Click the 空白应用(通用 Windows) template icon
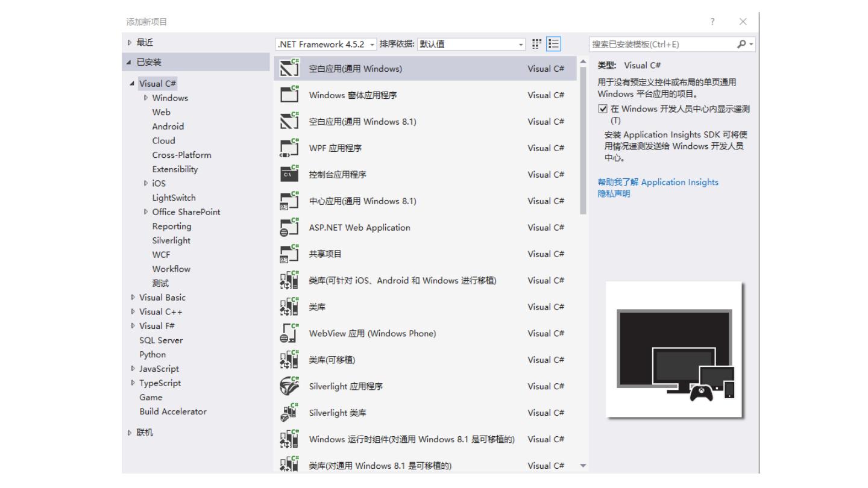 tap(291, 68)
